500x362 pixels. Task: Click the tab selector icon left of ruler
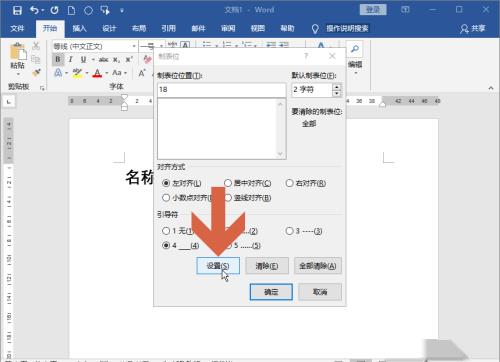click(x=9, y=101)
